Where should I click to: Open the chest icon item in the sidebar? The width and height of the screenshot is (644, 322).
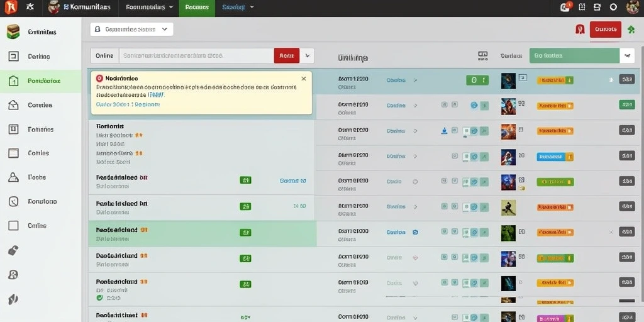click(41, 31)
